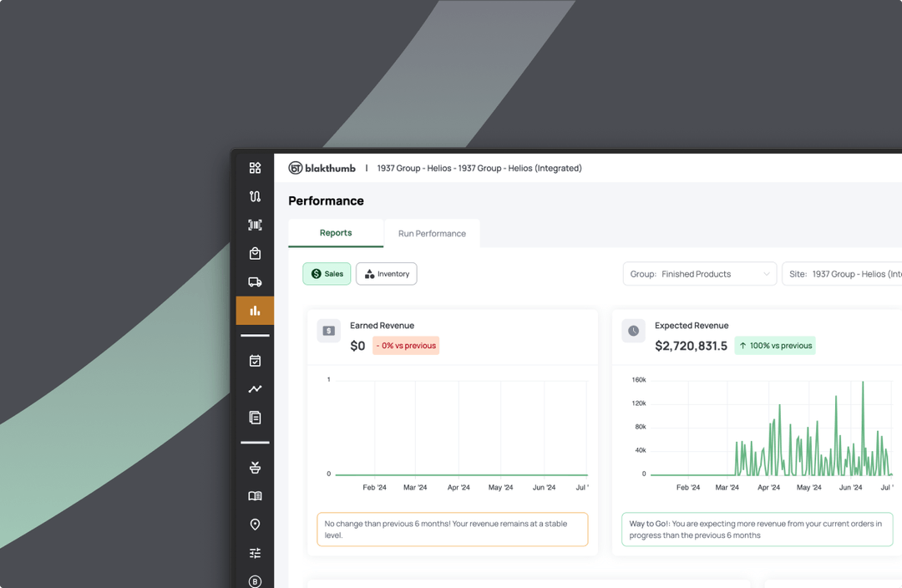Screen dimensions: 902x588
Task: Click Apr '24 label under Earned Revenue chart
Action: [459, 487]
